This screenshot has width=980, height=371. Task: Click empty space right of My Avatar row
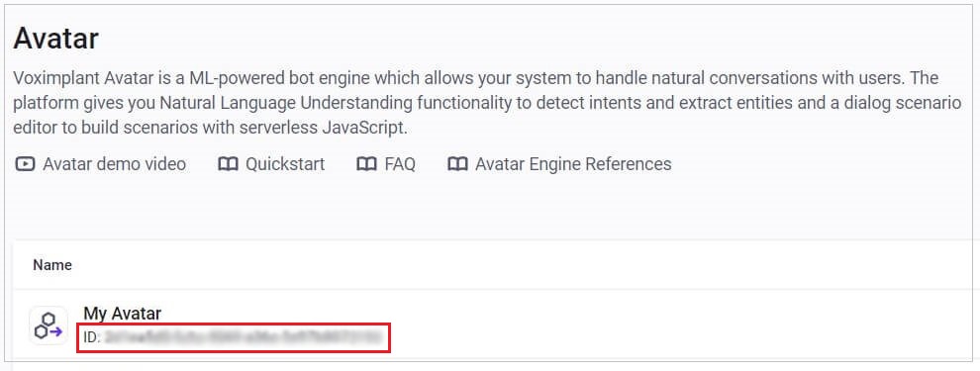point(688,325)
